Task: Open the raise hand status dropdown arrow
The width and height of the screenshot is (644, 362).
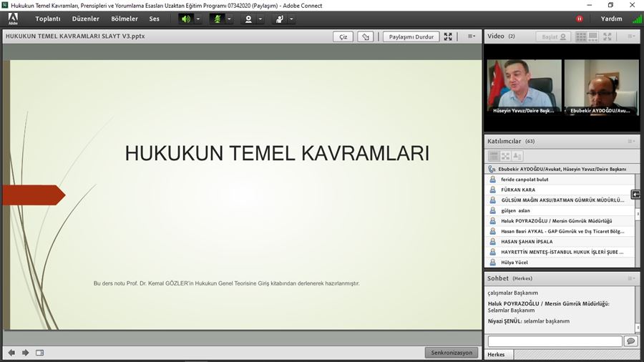Action: pyautogui.click(x=292, y=19)
